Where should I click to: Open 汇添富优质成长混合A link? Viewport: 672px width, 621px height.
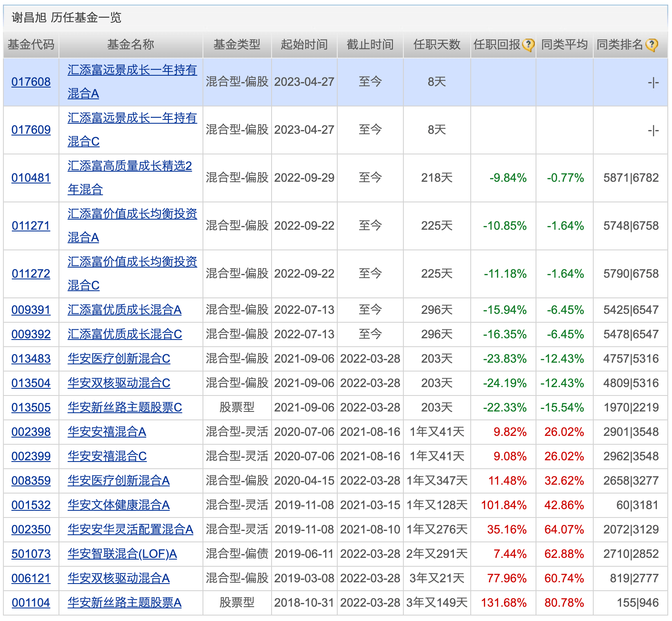coord(125,310)
